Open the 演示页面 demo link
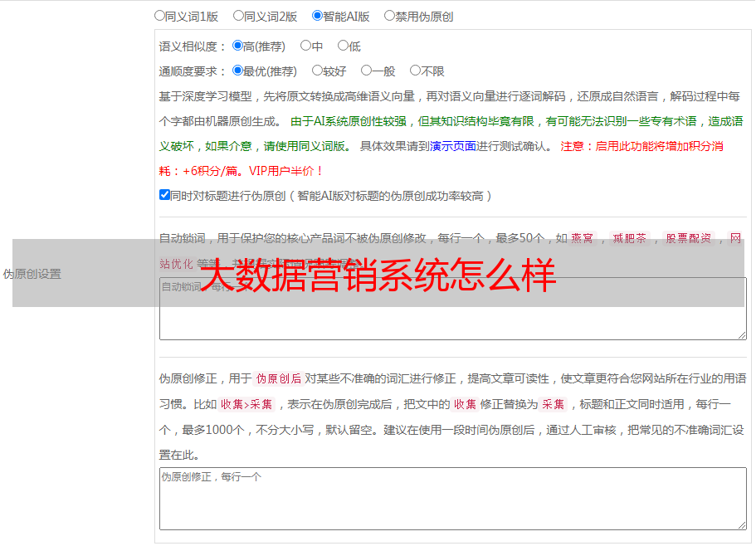Image resolution: width=756 pixels, height=546 pixels. tap(453, 146)
